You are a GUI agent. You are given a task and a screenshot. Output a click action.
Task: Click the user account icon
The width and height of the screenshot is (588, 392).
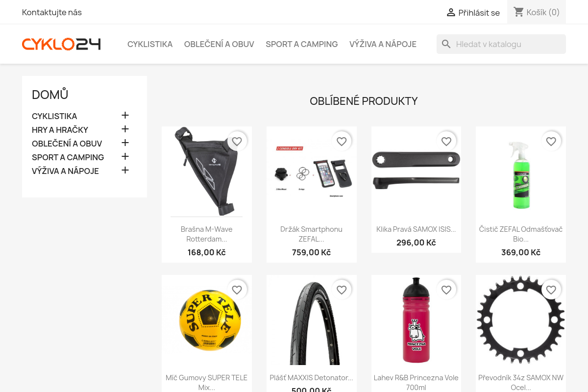(x=451, y=12)
